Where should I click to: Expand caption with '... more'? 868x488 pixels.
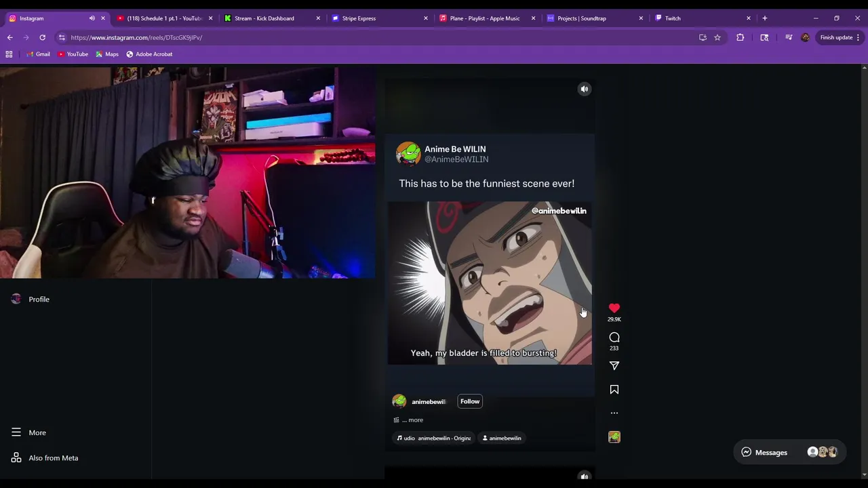(x=412, y=420)
